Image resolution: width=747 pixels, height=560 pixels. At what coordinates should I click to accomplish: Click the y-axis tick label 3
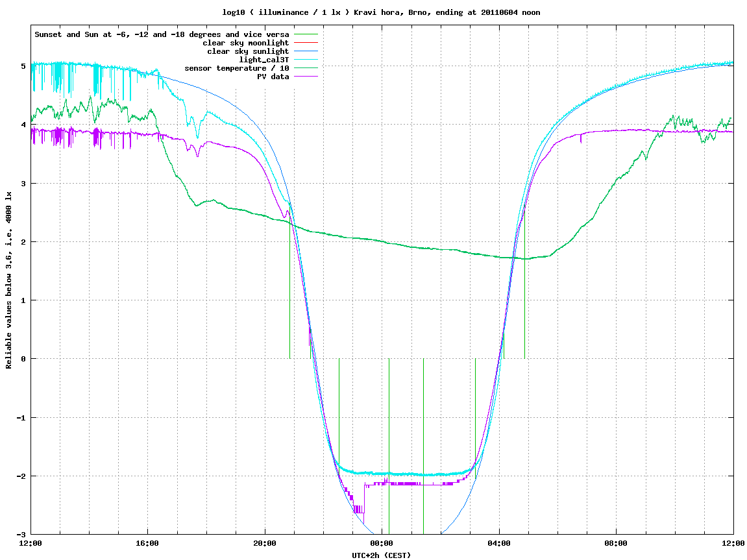point(23,184)
